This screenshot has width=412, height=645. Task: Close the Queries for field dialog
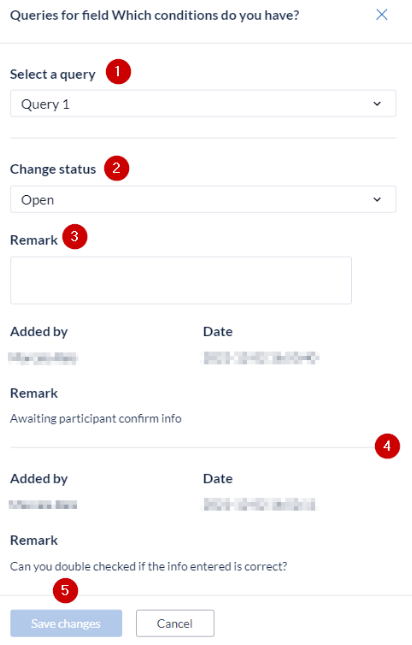click(x=382, y=15)
